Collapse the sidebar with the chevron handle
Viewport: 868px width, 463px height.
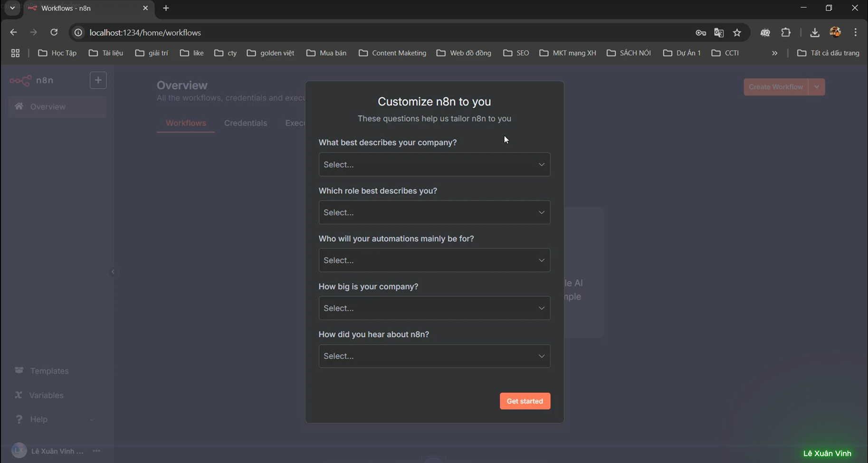tap(113, 272)
